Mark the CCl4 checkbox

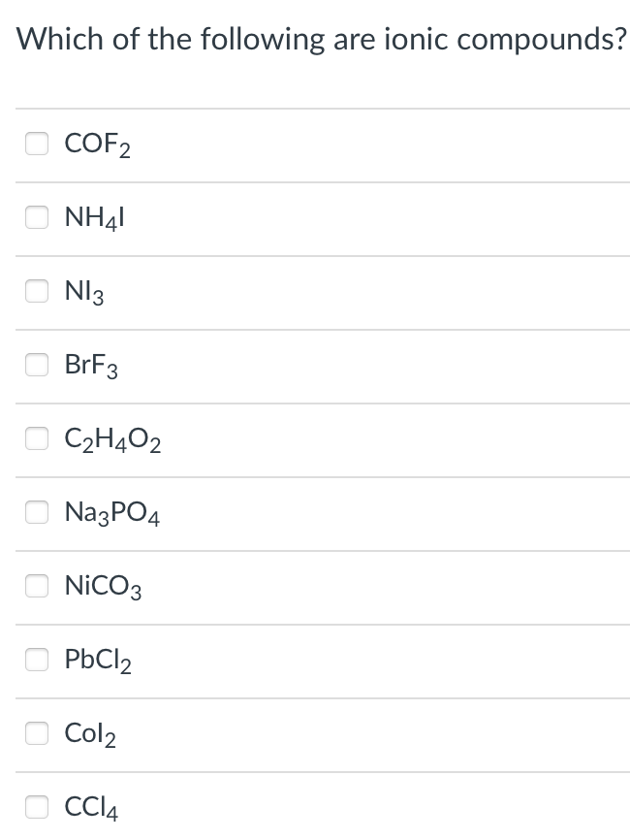click(36, 806)
